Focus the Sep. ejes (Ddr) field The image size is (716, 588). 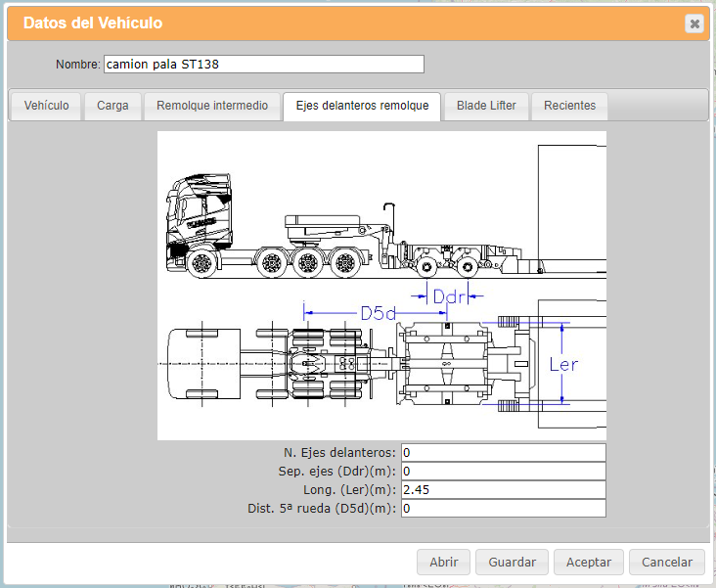503,471
